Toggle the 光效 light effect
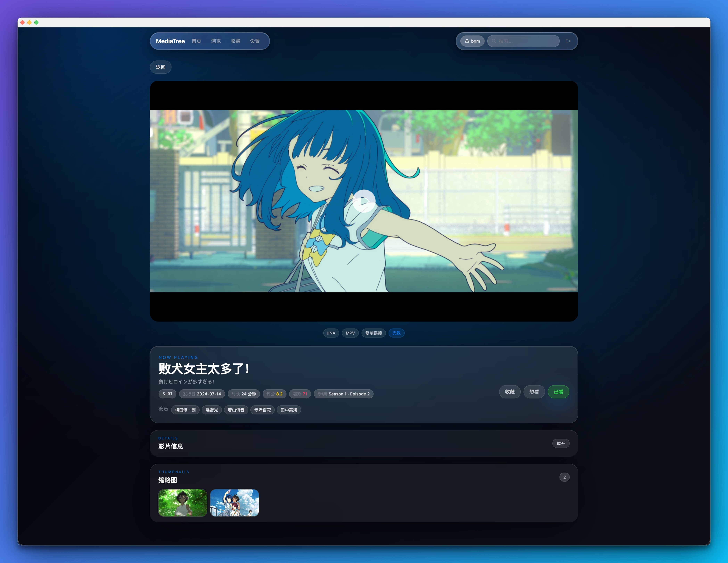 (x=396, y=333)
